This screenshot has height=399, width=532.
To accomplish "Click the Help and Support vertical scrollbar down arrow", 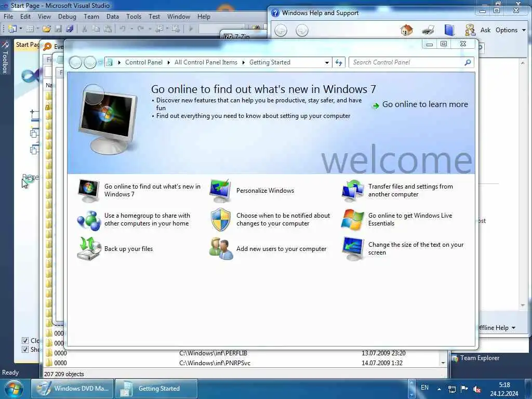I will [x=523, y=305].
